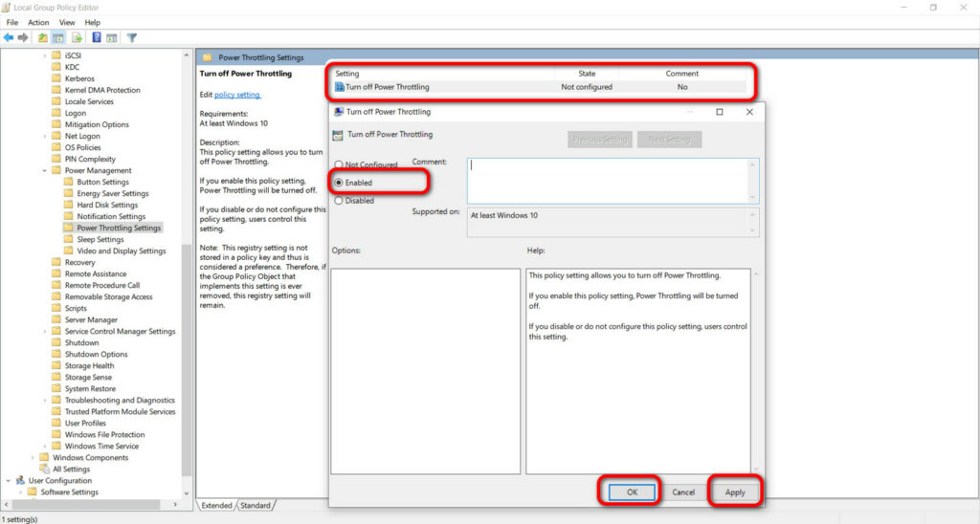The width and height of the screenshot is (980, 524).
Task: Switch to the Standard tab
Action: [256, 505]
